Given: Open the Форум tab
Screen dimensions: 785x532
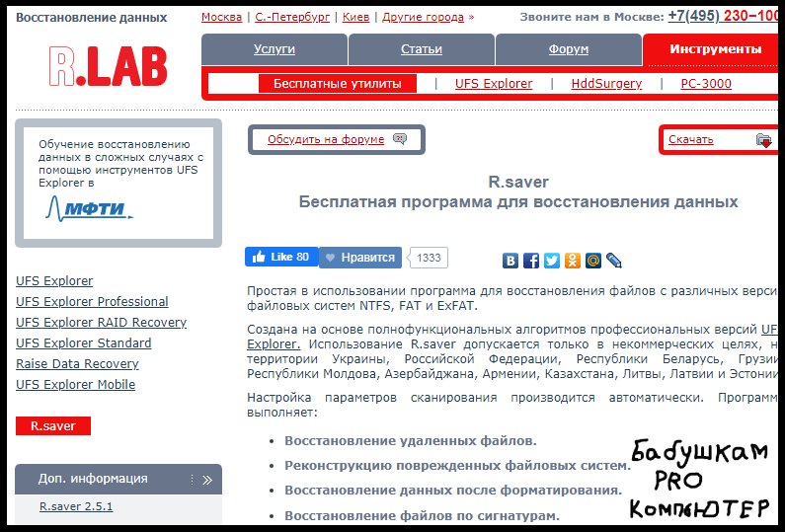Looking at the screenshot, I should click(569, 49).
